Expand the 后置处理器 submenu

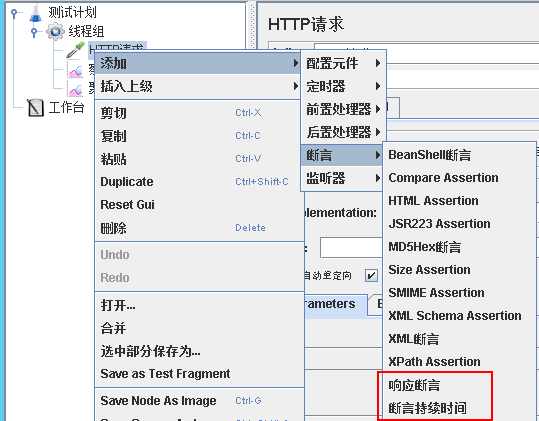343,132
